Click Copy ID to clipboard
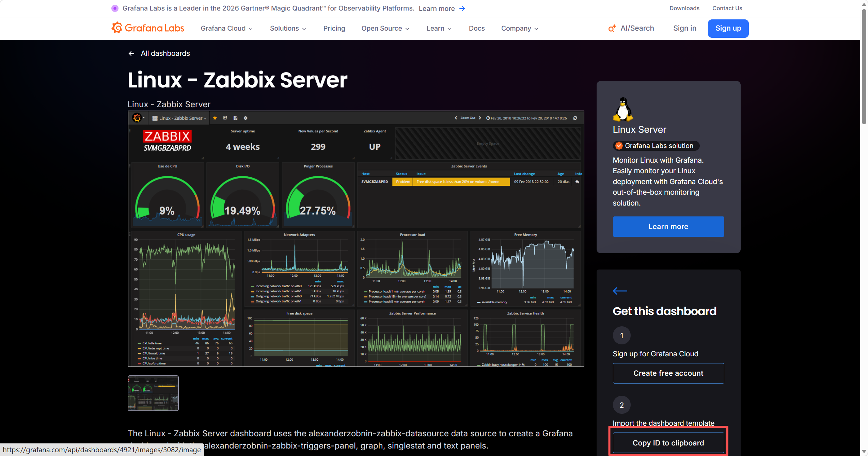 click(668, 443)
